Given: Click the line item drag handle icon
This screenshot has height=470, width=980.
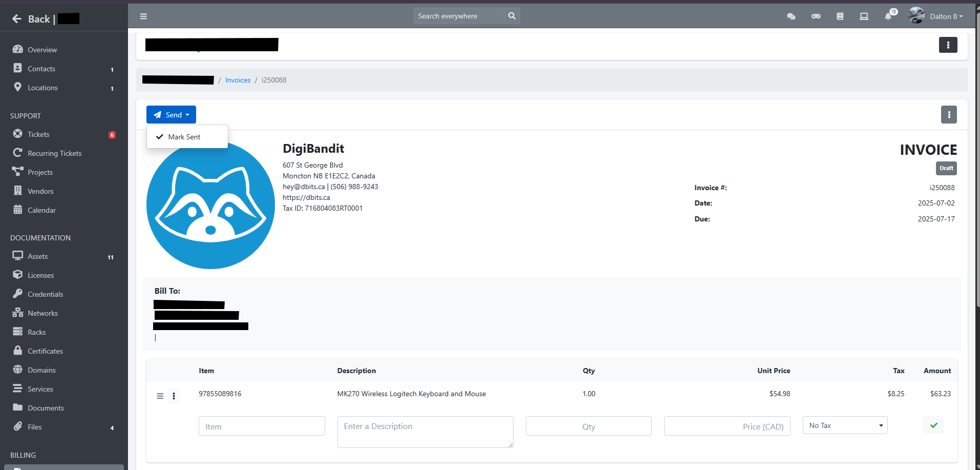Looking at the screenshot, I should pyautogui.click(x=160, y=396).
